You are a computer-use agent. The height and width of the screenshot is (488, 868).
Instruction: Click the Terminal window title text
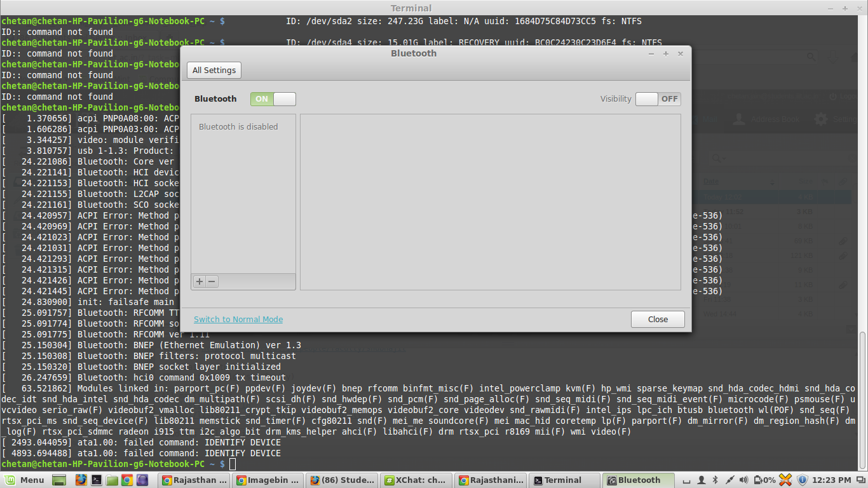tap(411, 8)
